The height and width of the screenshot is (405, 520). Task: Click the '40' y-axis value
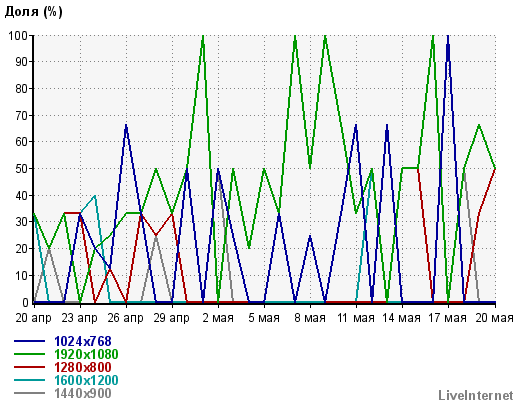pos(22,196)
